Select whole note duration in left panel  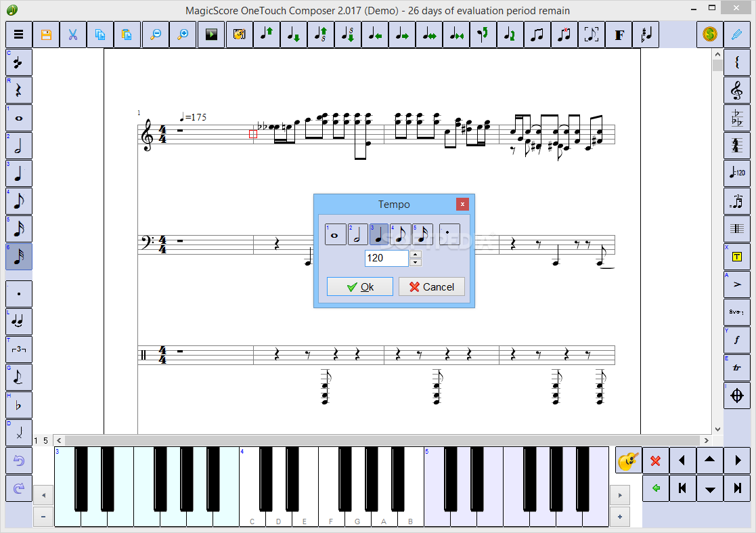click(19, 118)
